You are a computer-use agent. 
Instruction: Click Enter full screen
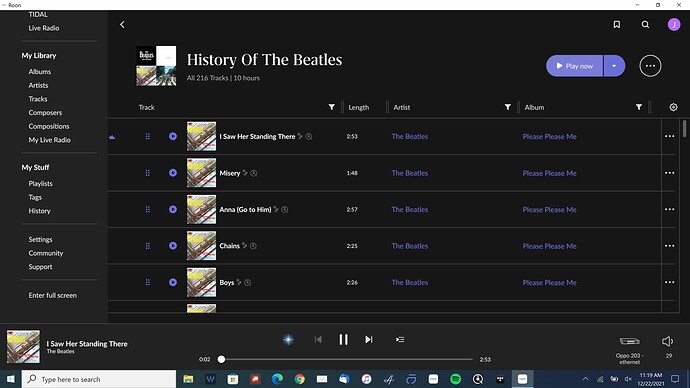coord(52,295)
